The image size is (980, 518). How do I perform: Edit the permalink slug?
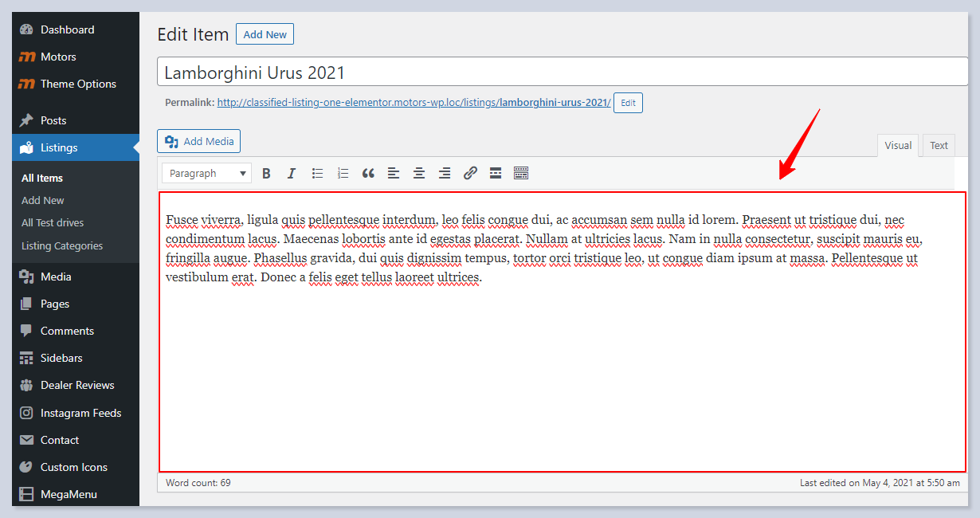(x=628, y=103)
